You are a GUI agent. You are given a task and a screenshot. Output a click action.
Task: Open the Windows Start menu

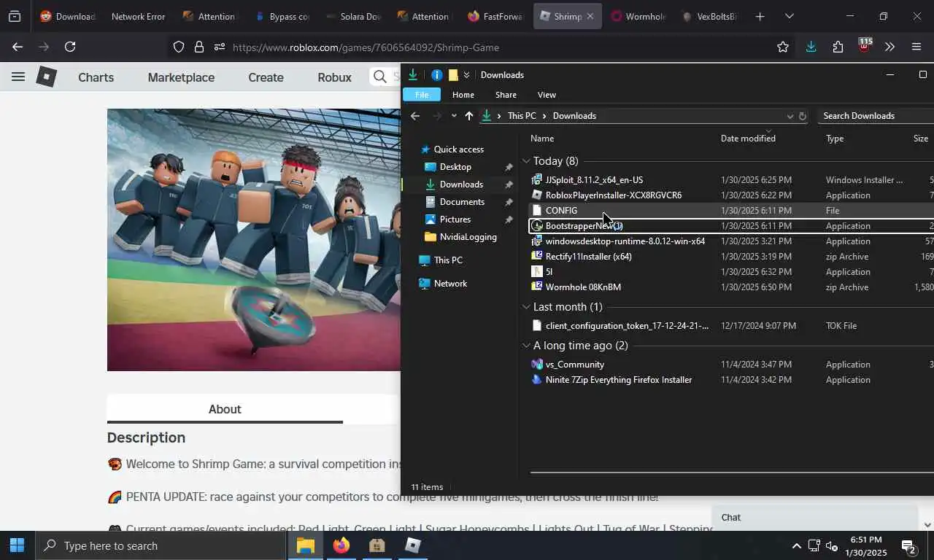[17, 545]
